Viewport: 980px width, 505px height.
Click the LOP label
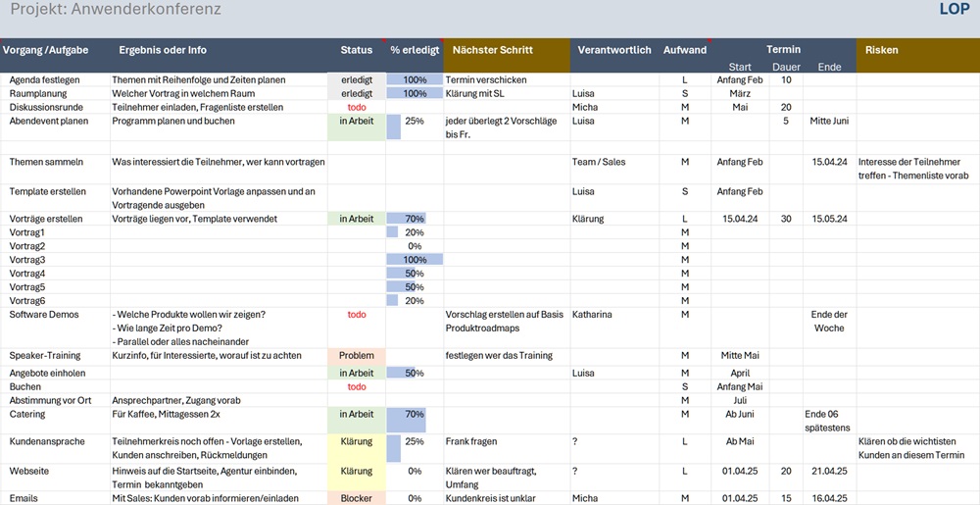point(956,9)
